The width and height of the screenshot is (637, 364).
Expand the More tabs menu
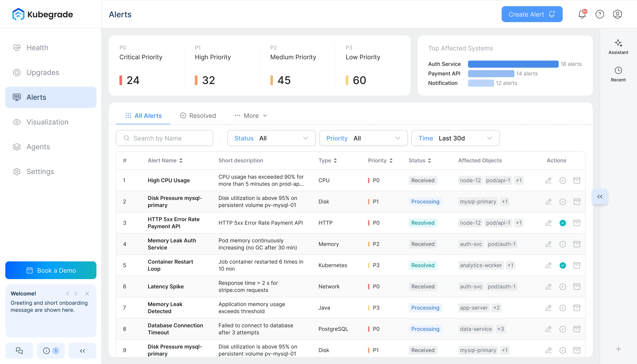pyautogui.click(x=251, y=116)
